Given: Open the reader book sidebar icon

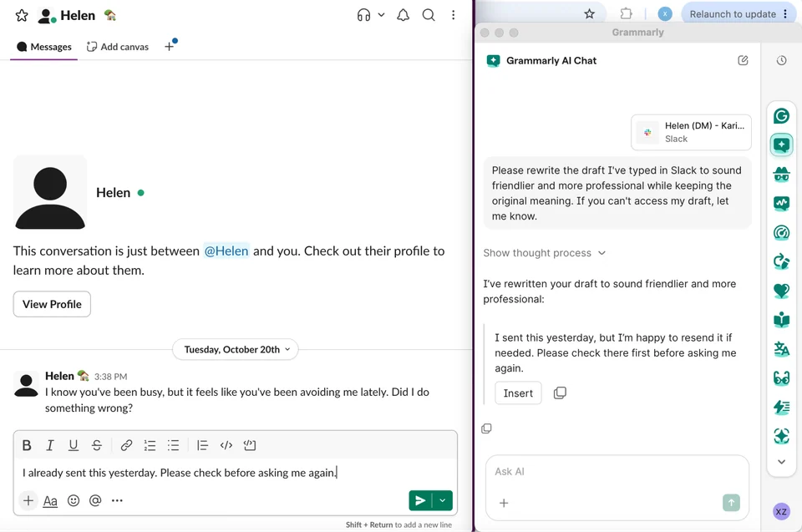Looking at the screenshot, I should coord(782,320).
